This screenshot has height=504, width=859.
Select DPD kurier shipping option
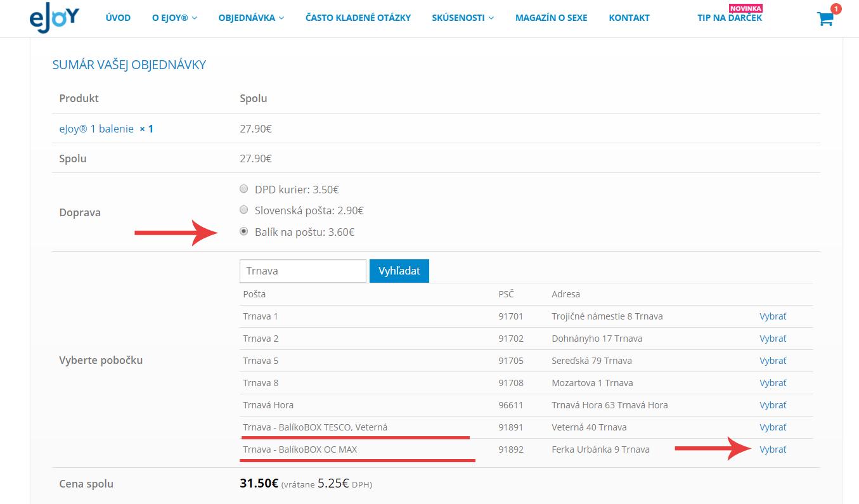tap(244, 189)
